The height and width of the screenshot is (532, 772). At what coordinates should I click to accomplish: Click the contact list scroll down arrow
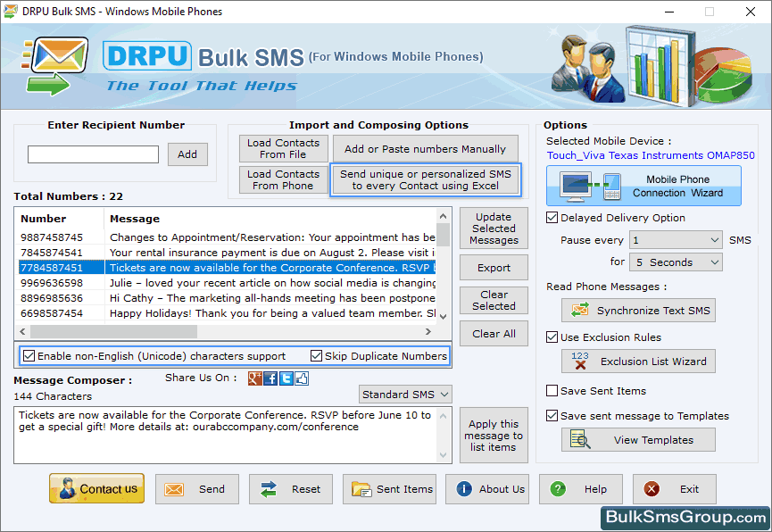pos(443,316)
